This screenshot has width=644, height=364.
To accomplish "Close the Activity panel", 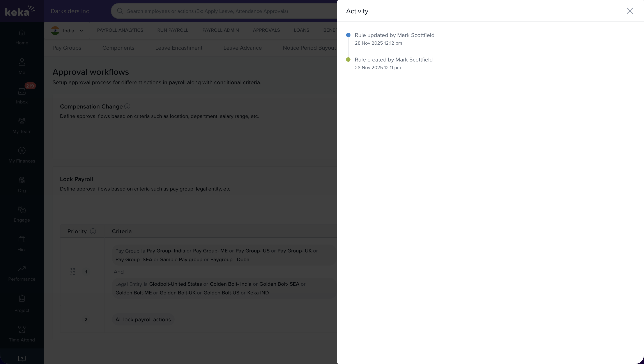I will click(x=630, y=11).
